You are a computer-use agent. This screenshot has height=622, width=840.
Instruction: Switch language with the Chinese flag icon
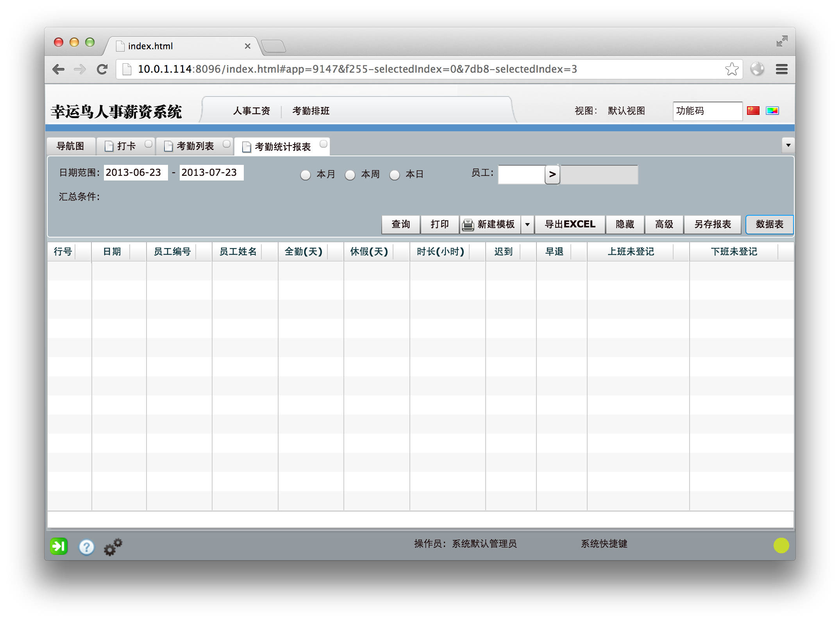(x=753, y=111)
